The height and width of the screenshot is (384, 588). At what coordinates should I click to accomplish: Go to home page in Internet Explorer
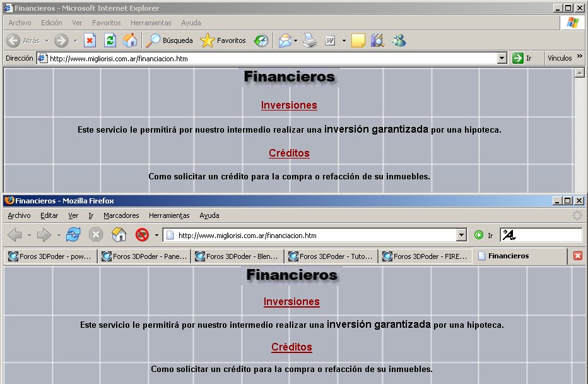pyautogui.click(x=130, y=40)
